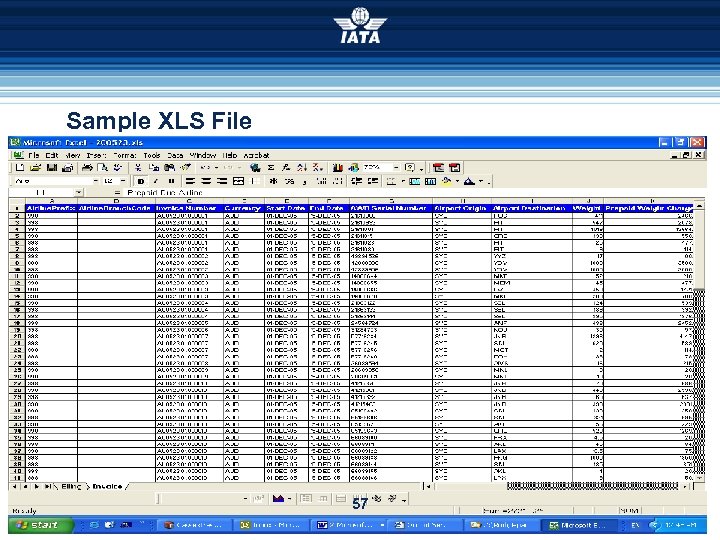Run the Spelling check icon
720x540 pixels.
click(x=118, y=168)
